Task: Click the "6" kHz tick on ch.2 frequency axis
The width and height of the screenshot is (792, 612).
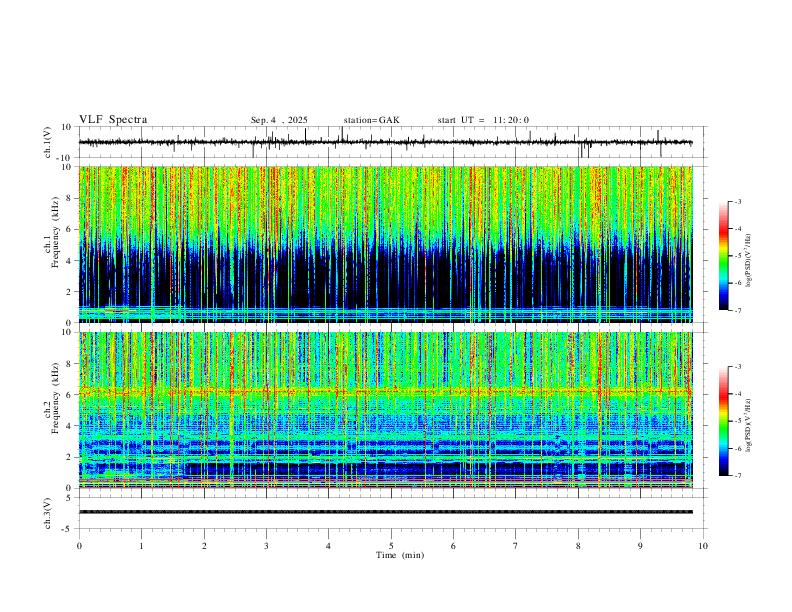Action: click(69, 395)
